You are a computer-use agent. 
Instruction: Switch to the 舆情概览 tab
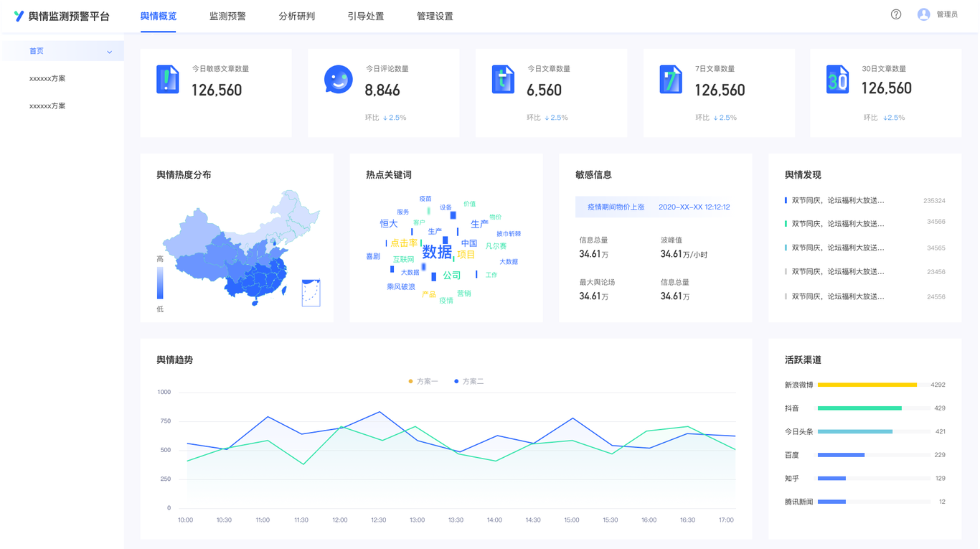159,16
